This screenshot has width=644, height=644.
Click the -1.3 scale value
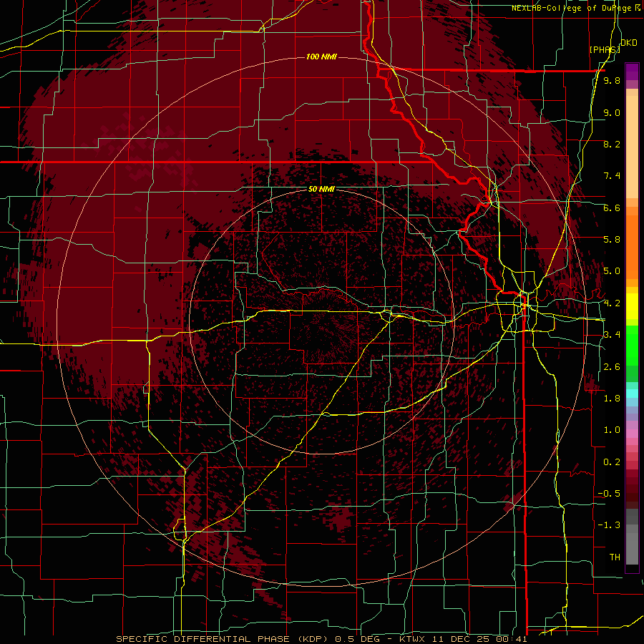pyautogui.click(x=609, y=525)
